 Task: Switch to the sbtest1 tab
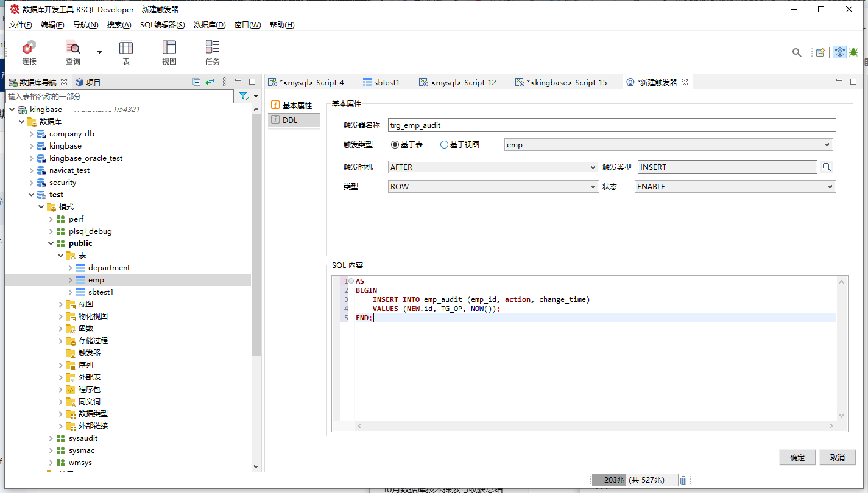point(381,82)
